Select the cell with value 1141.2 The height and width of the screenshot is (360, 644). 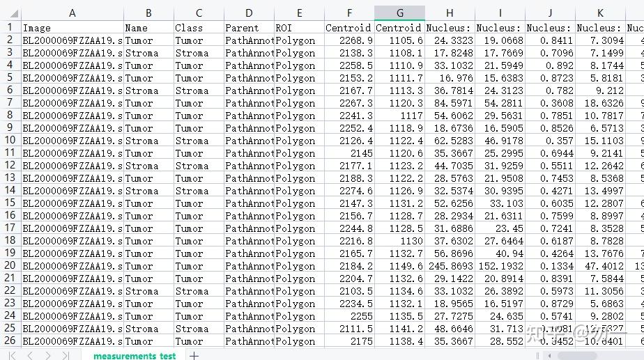[x=399, y=329]
